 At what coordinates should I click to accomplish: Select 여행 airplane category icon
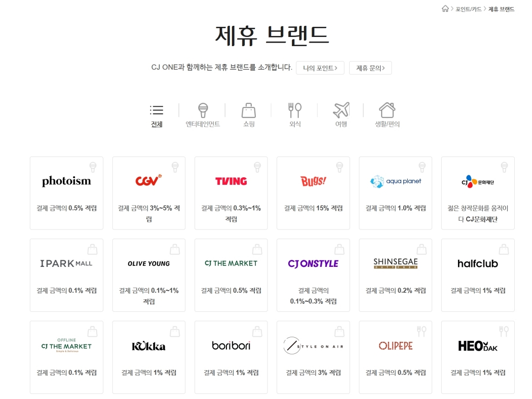pyautogui.click(x=341, y=110)
